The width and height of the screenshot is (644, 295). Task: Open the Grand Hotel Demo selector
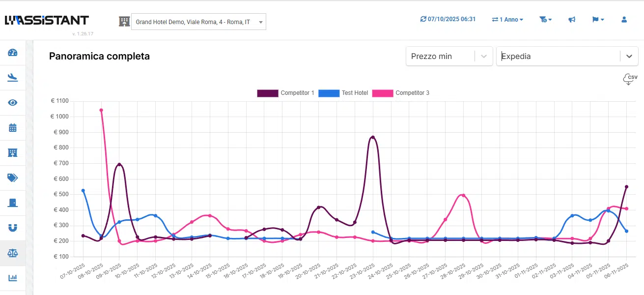tap(198, 22)
